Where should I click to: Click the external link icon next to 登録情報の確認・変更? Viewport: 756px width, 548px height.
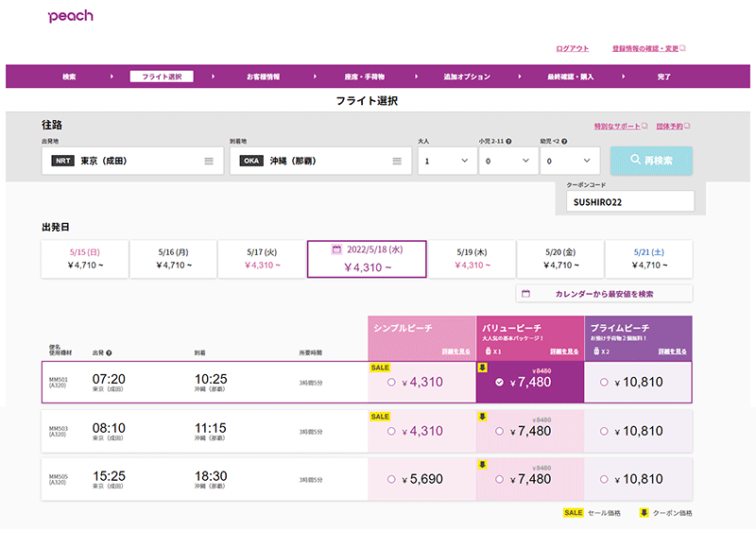[682, 48]
